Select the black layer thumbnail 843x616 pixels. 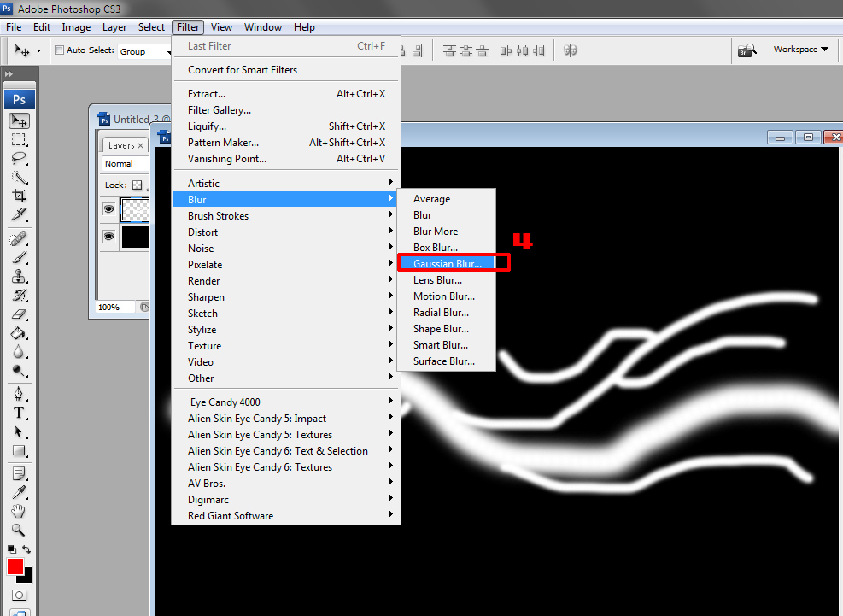pos(135,237)
